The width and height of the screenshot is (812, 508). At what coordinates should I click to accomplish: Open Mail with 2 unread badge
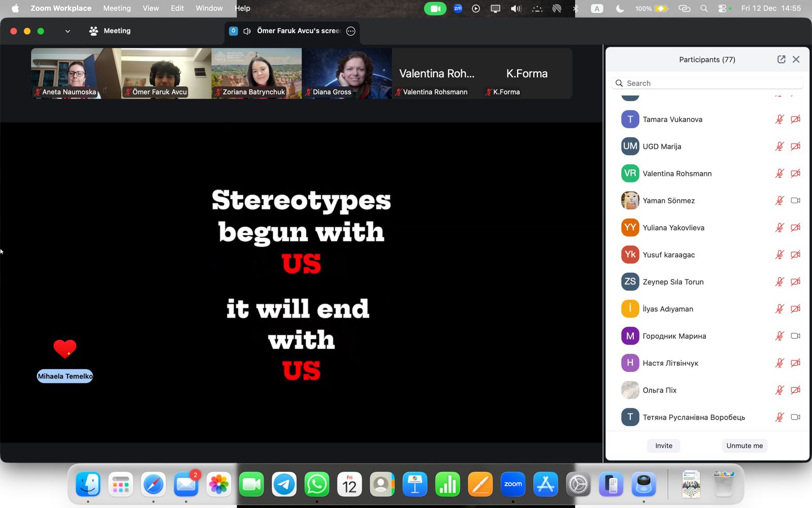[x=186, y=484]
